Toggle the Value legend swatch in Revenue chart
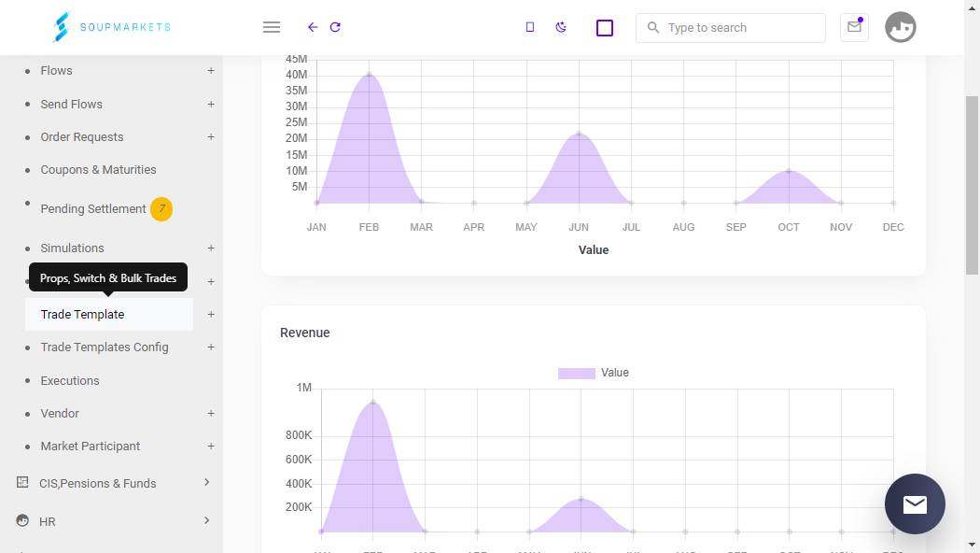 click(576, 374)
